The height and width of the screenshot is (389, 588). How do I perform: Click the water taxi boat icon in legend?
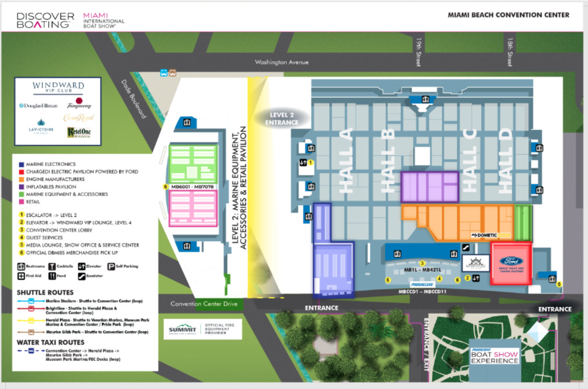pos(31,351)
